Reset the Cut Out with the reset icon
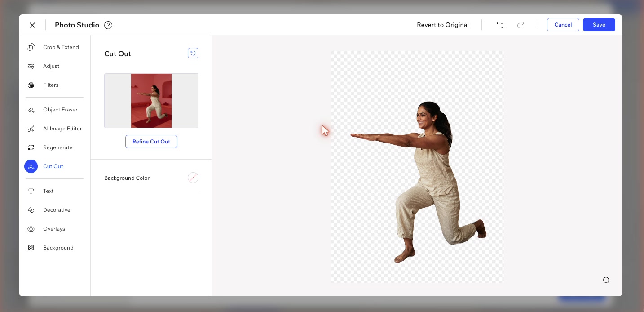The image size is (644, 312). point(193,53)
